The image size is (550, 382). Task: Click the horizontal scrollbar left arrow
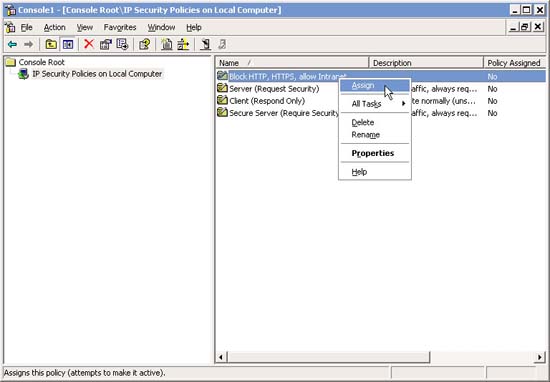point(221,357)
